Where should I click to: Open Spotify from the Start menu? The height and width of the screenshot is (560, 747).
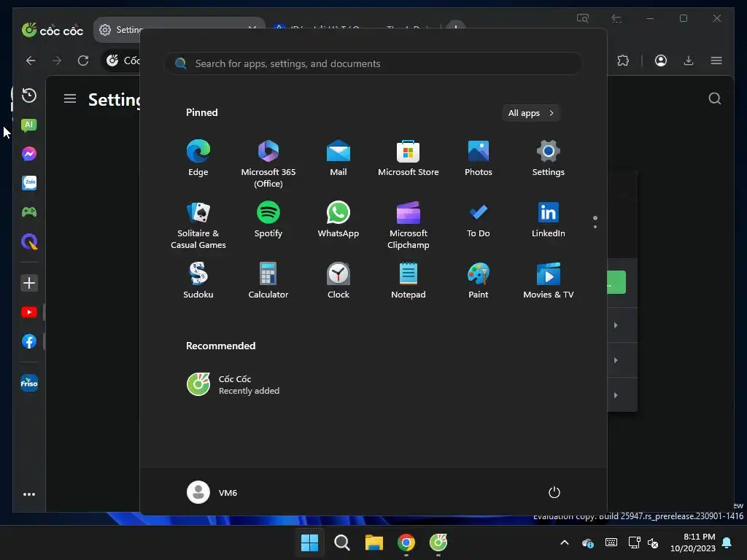(x=268, y=219)
